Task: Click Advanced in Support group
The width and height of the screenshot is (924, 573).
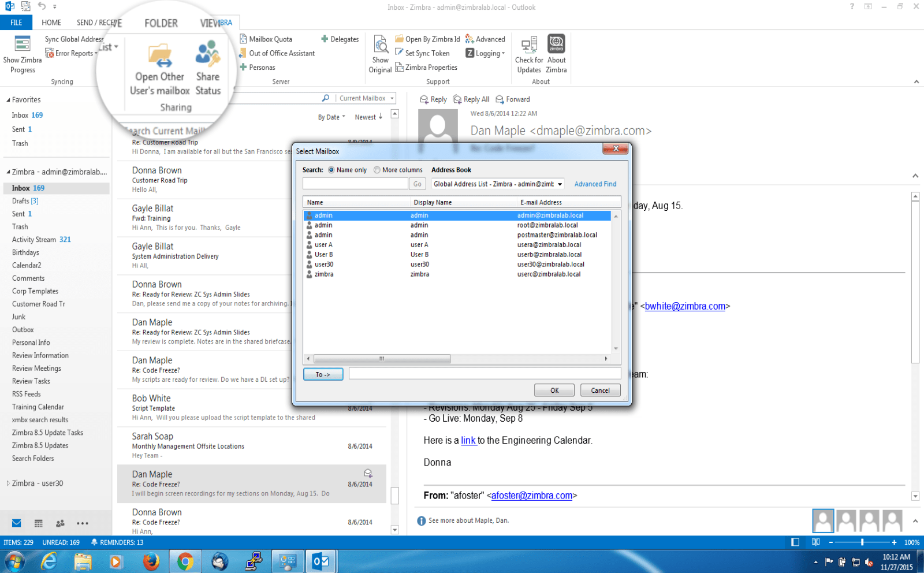Action: click(x=485, y=39)
